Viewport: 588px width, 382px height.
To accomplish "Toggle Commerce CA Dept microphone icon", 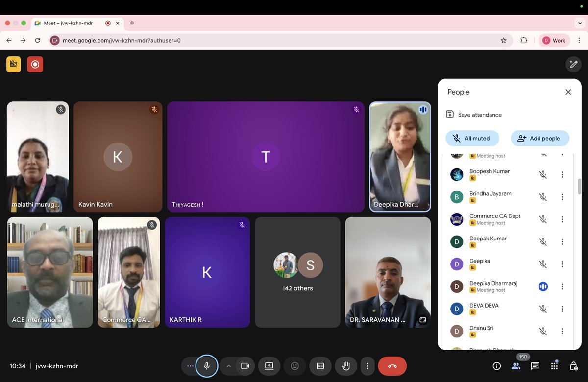I will (x=543, y=219).
